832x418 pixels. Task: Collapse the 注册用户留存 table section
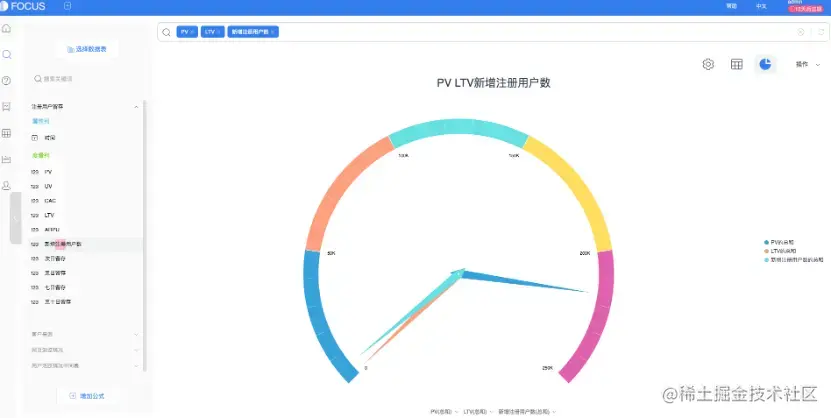[x=136, y=107]
